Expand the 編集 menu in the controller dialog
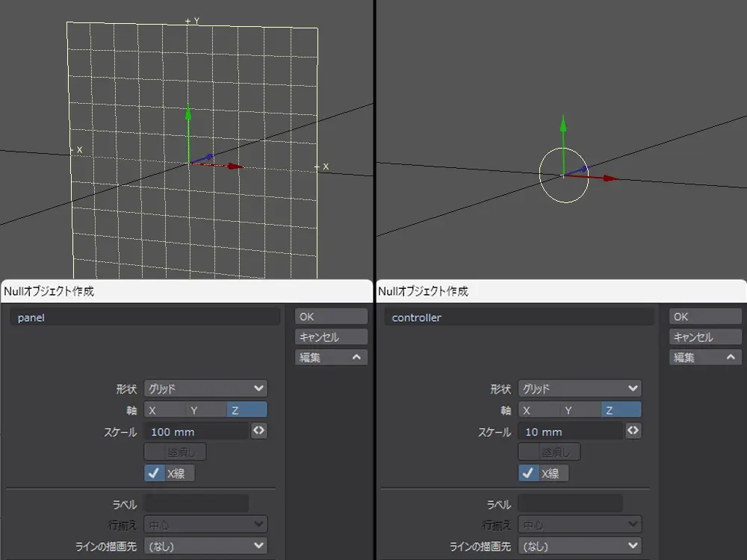 [706, 358]
